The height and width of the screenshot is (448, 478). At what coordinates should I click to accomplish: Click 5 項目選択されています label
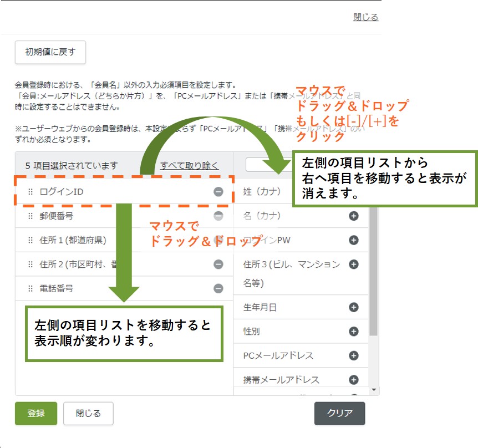(x=72, y=165)
